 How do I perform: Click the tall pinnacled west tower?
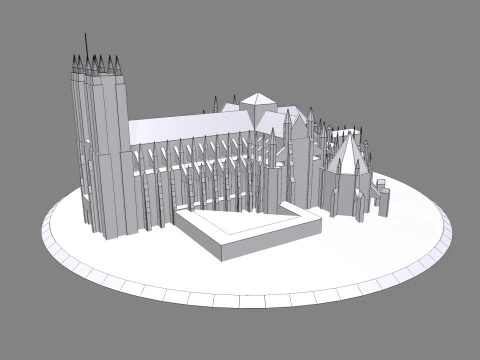tap(103, 147)
